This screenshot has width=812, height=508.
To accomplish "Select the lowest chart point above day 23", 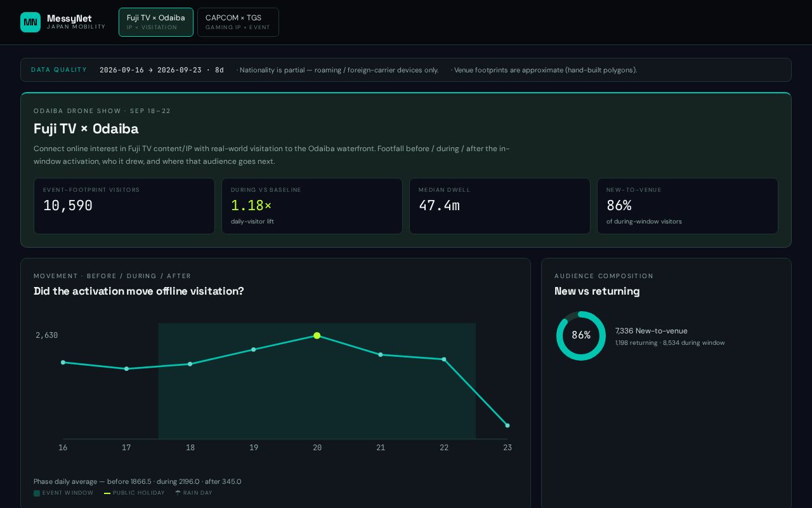I will pyautogui.click(x=507, y=425).
